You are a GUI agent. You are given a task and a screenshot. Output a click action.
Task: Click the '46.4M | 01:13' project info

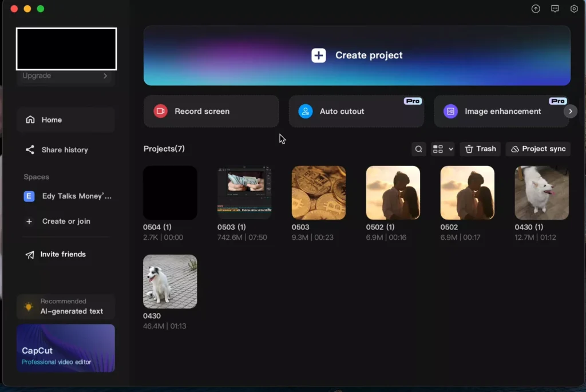pyautogui.click(x=165, y=326)
